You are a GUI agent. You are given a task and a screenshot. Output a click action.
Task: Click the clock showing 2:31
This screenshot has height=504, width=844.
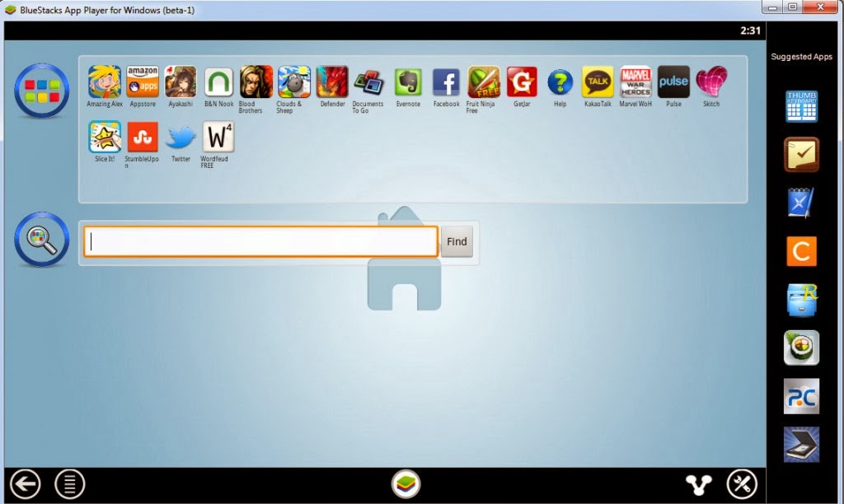click(750, 30)
